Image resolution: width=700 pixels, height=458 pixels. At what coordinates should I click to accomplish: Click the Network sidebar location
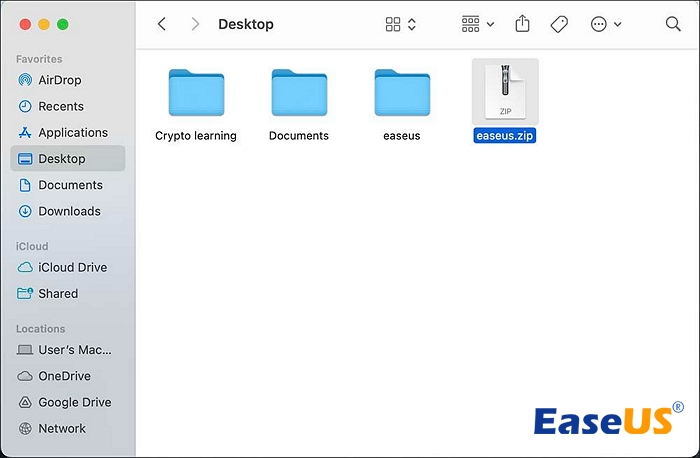click(x=62, y=428)
